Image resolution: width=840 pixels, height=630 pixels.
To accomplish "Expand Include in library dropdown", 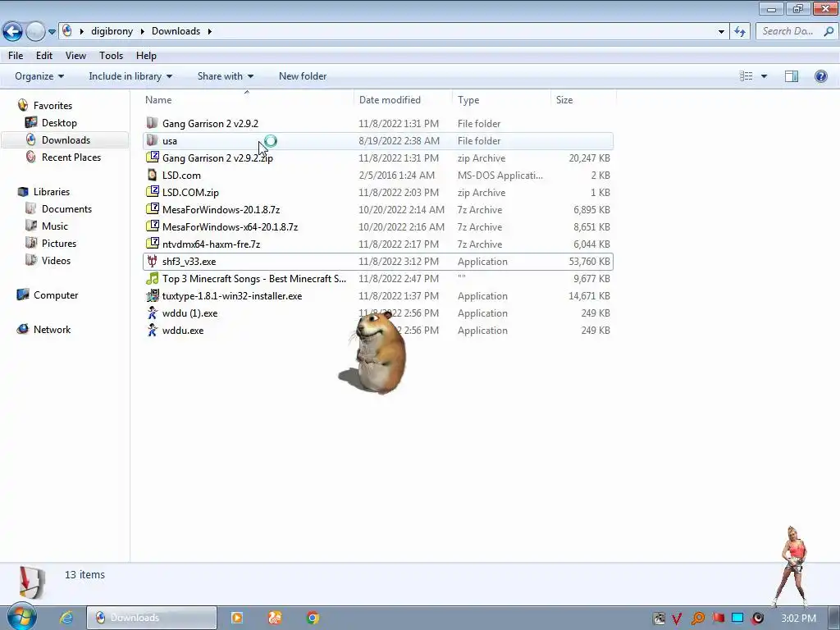I will [130, 76].
